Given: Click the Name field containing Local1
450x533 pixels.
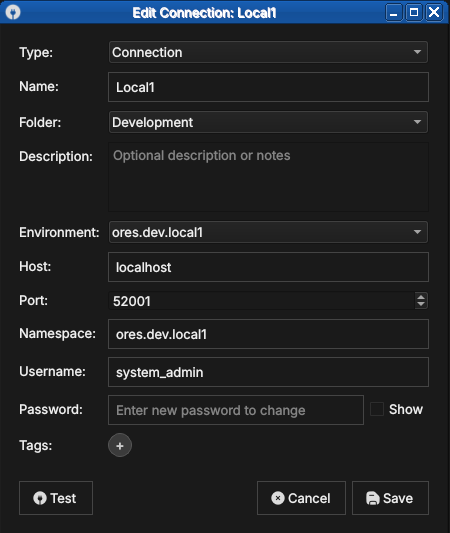Looking at the screenshot, I should click(x=268, y=87).
